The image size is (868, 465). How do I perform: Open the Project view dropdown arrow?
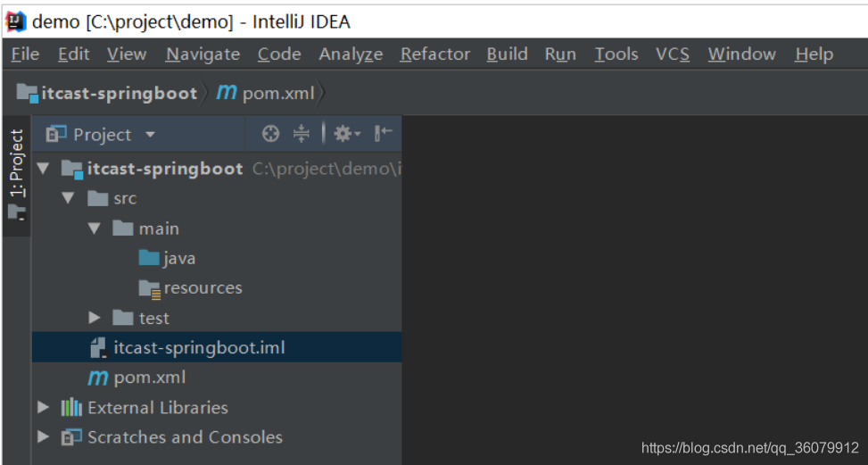[x=150, y=134]
